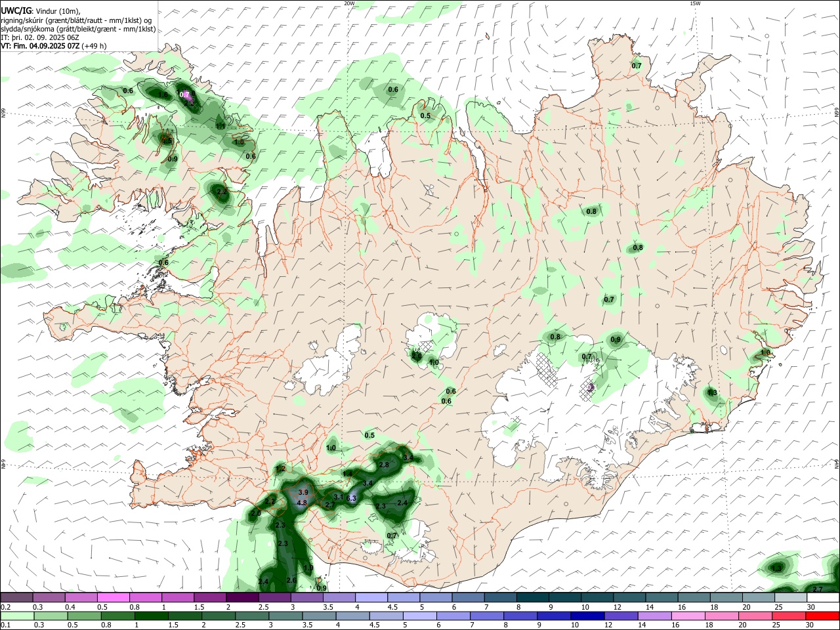Pick the palest green 0.1 swatch, lower scale
The image size is (840, 630).
[17, 616]
